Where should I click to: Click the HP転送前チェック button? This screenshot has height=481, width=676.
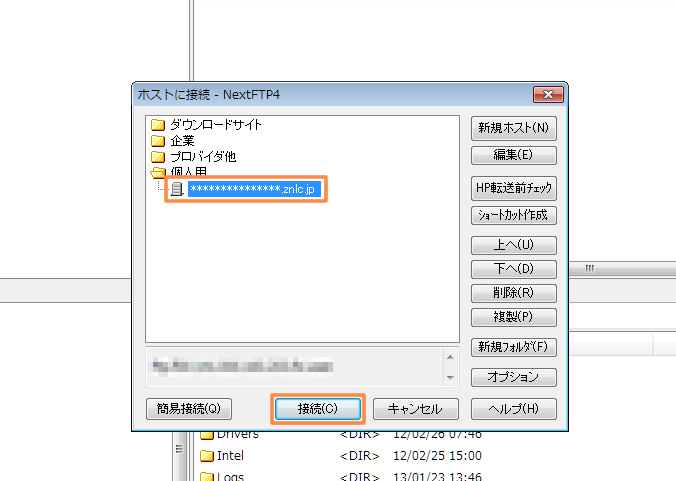pyautogui.click(x=513, y=188)
